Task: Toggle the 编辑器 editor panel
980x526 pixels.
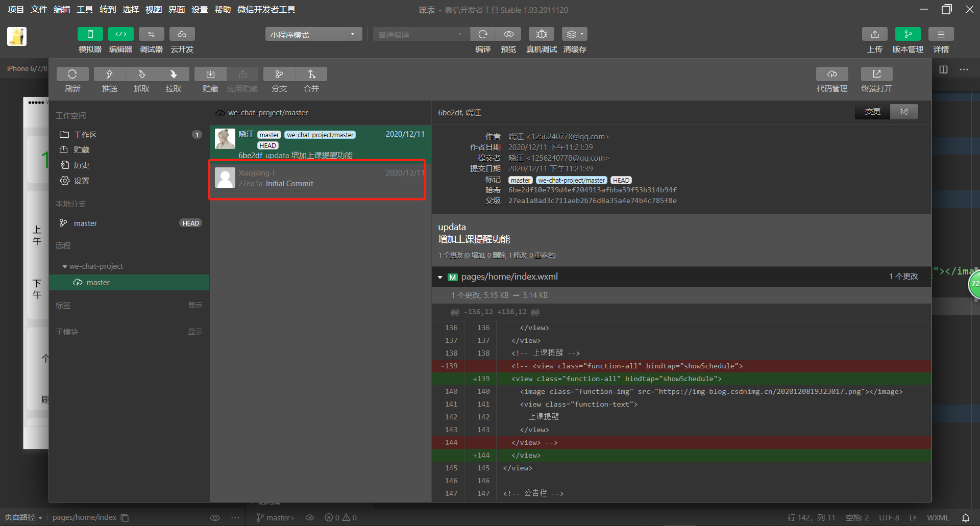Action: (x=121, y=34)
